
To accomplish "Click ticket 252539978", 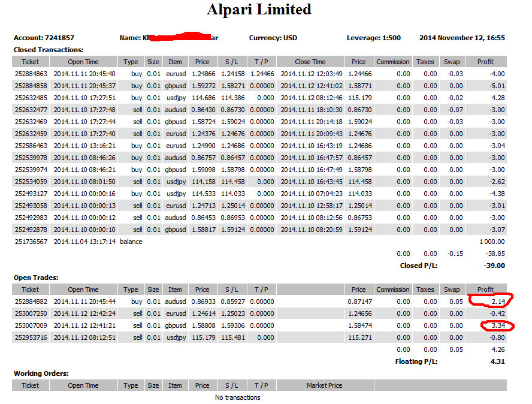I will click(x=31, y=158).
